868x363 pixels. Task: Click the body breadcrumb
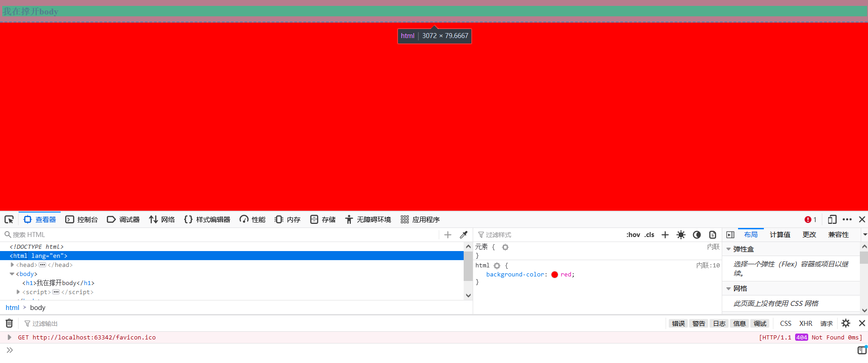coord(38,308)
